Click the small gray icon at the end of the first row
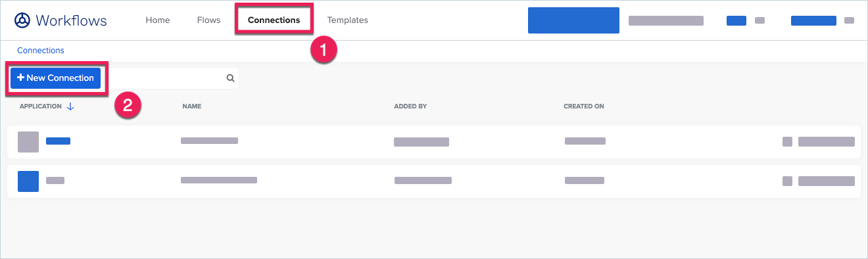 point(787,141)
